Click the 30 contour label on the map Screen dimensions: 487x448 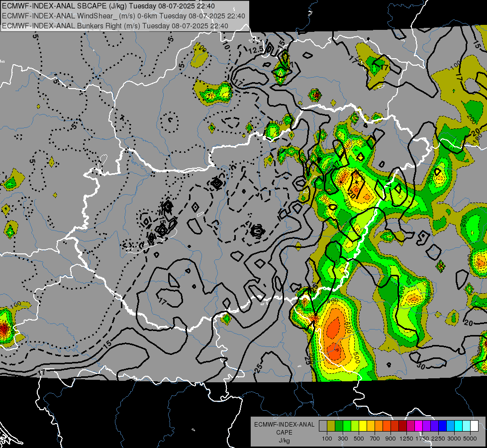(x=421, y=366)
